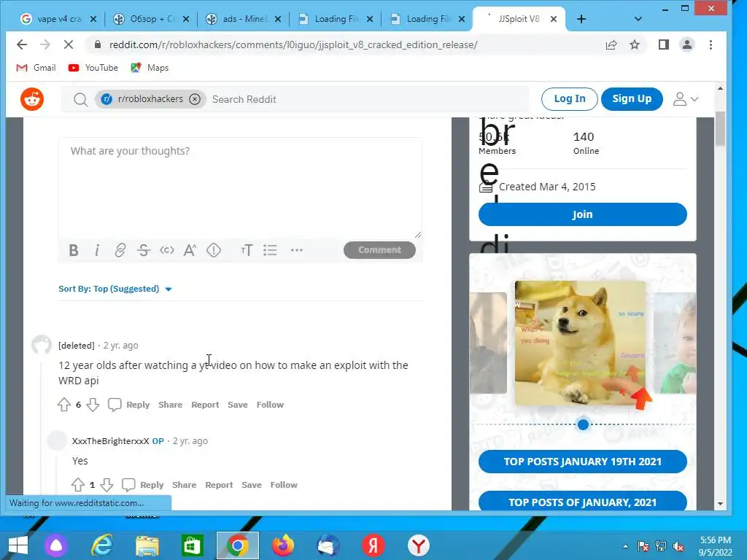Click the search magnifier icon
747x560 pixels.
80,99
